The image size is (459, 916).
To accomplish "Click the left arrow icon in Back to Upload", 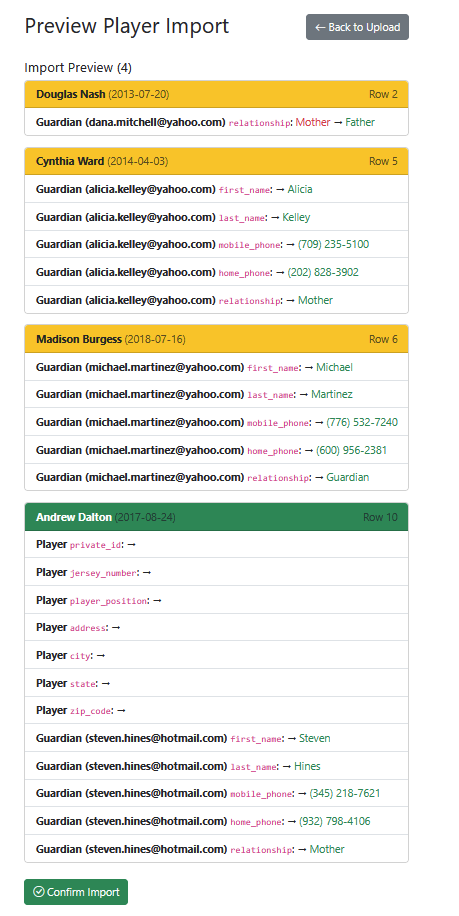I will point(320,27).
